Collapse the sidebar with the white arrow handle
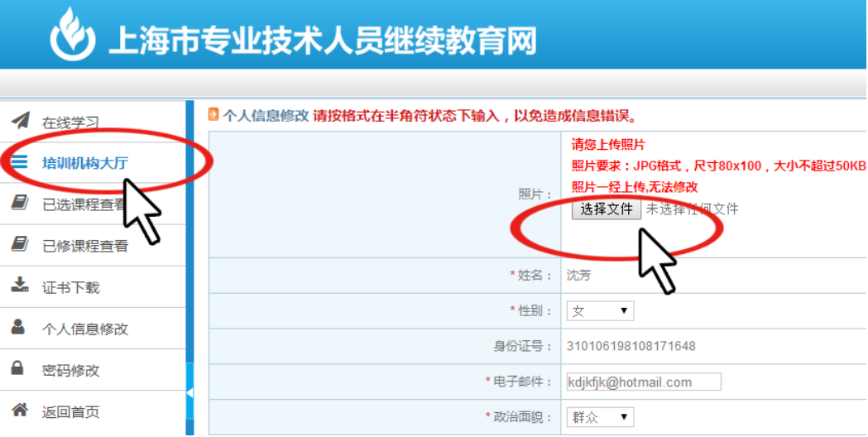The width and height of the screenshot is (868, 437). [189, 392]
